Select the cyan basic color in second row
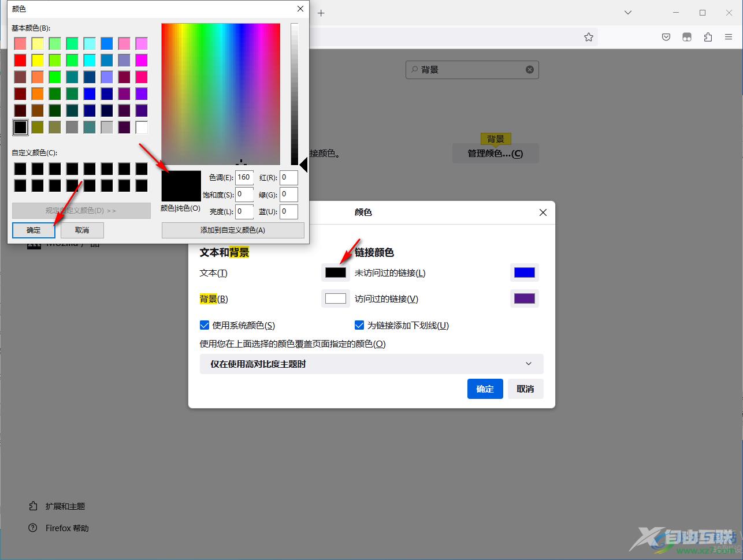The image size is (743, 560). tap(90, 60)
